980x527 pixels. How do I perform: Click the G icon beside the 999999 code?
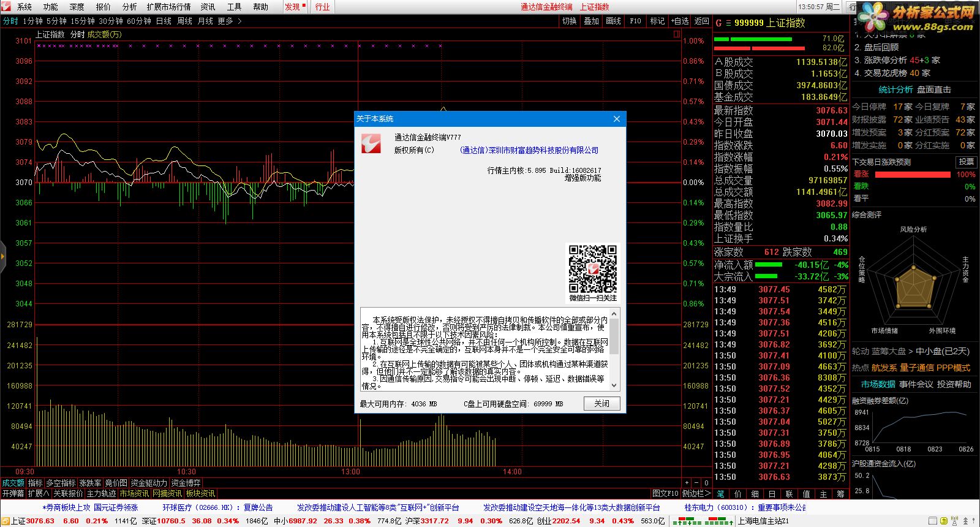(718, 23)
